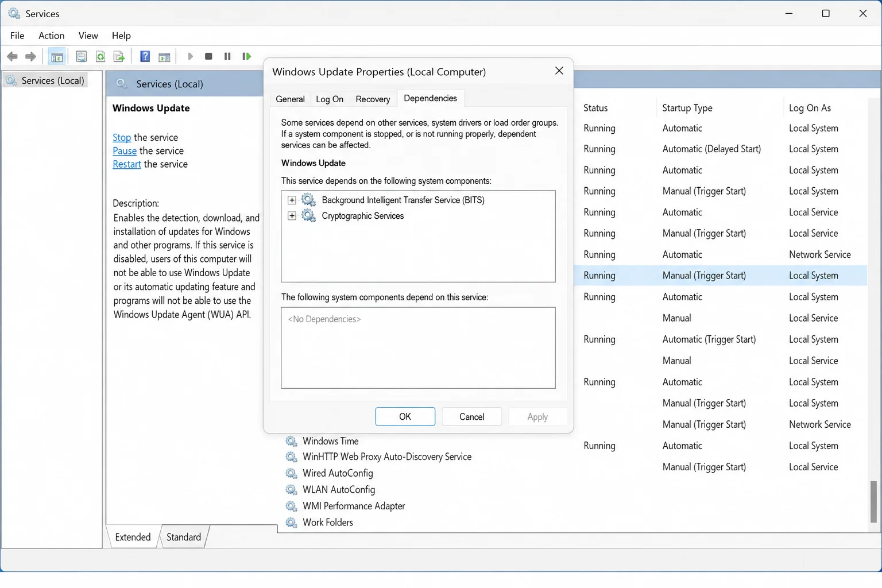Click the gear icon next to WLAN AutoConfig
882x588 pixels.
292,490
